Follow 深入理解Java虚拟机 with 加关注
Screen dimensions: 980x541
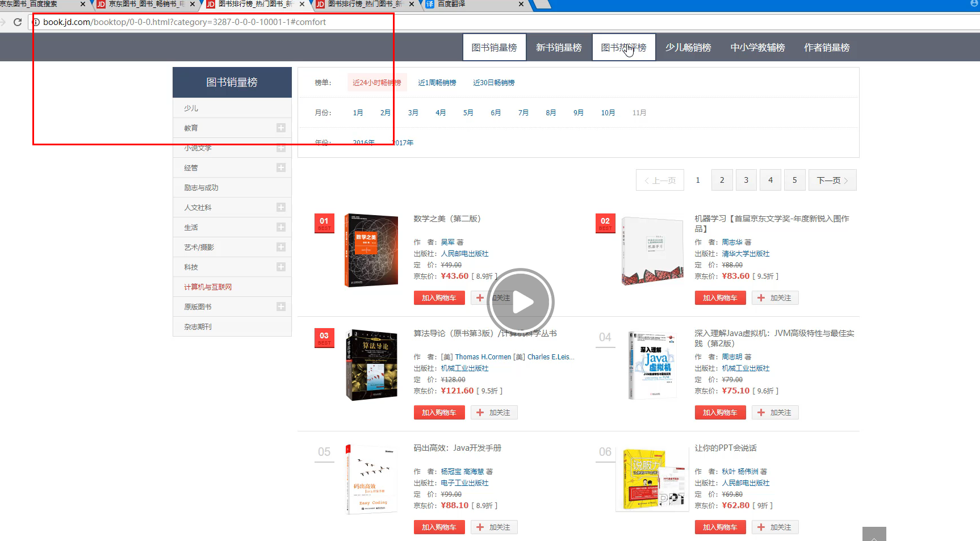(775, 413)
